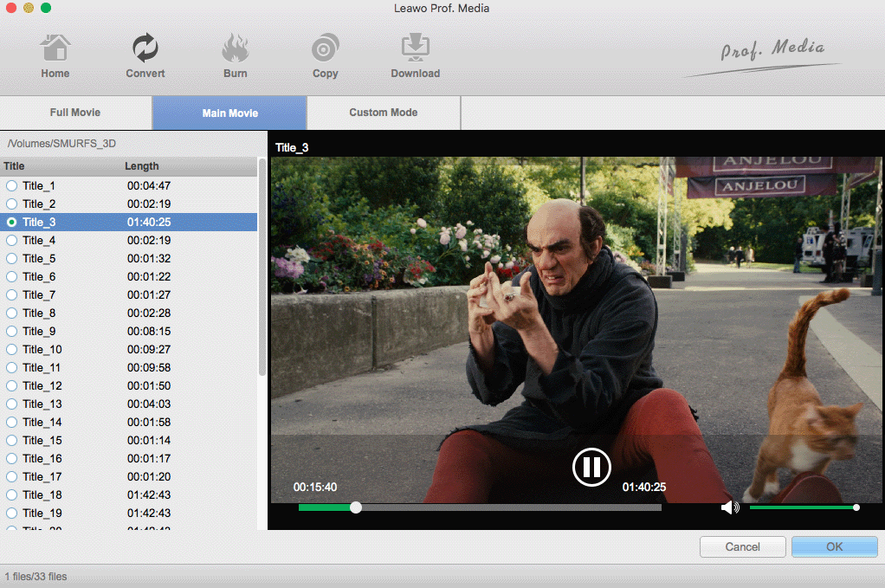Select the Title_15 radio button

pos(12,440)
